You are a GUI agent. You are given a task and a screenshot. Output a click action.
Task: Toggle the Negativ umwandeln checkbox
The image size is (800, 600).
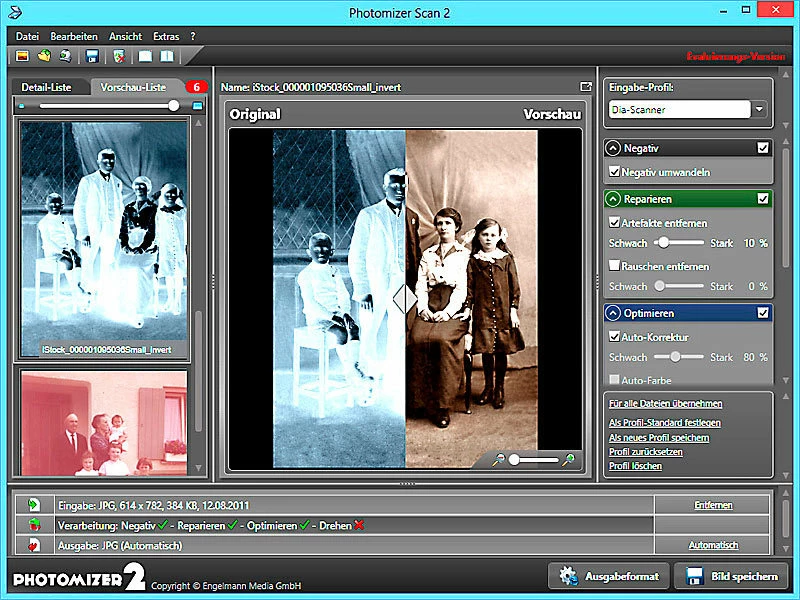click(614, 172)
